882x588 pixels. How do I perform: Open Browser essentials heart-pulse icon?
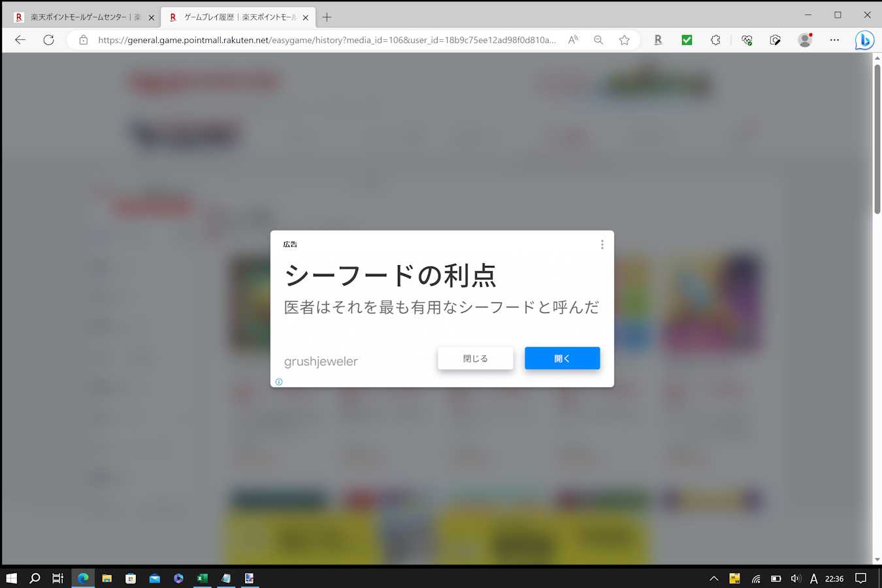click(x=747, y=40)
